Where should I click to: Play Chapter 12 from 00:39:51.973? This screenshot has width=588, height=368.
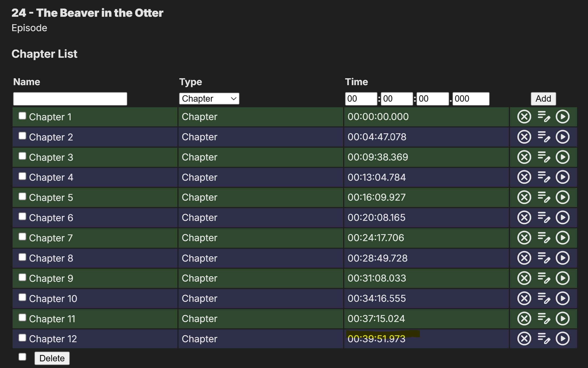pos(563,339)
